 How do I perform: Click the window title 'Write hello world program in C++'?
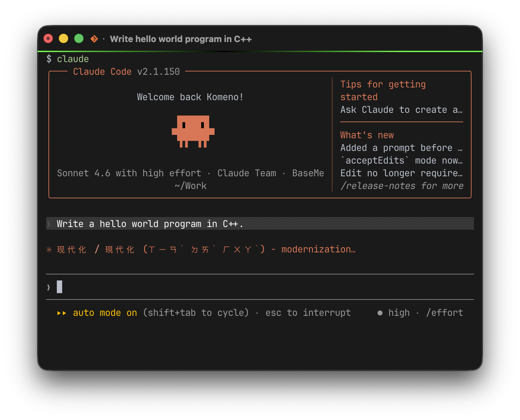(x=181, y=39)
